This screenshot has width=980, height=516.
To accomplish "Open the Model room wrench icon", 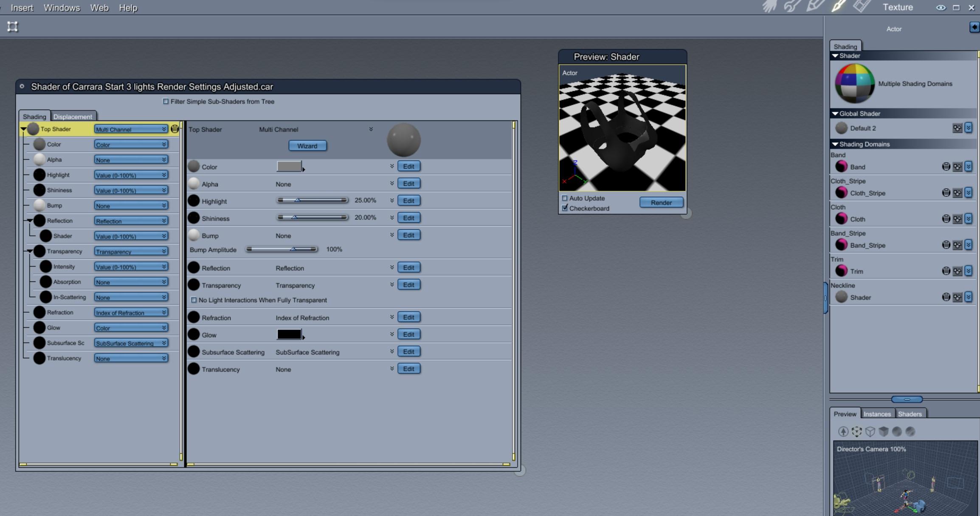I will coord(792,6).
